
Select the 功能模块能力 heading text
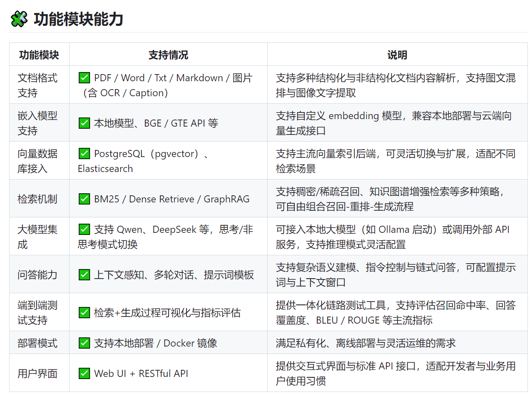78,19
